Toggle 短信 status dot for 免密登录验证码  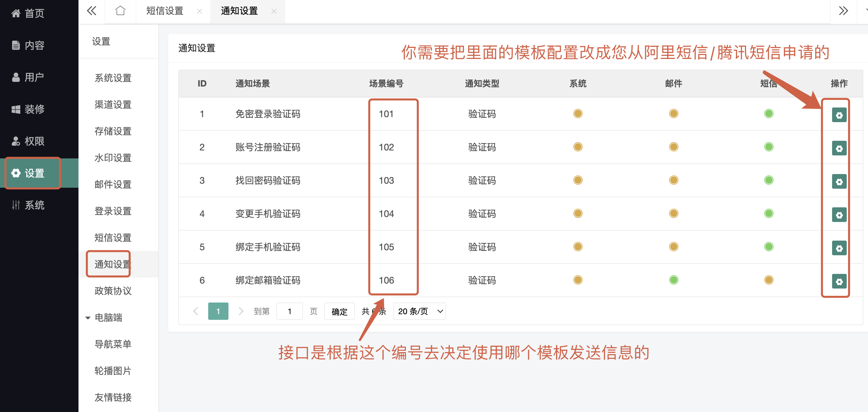(769, 113)
